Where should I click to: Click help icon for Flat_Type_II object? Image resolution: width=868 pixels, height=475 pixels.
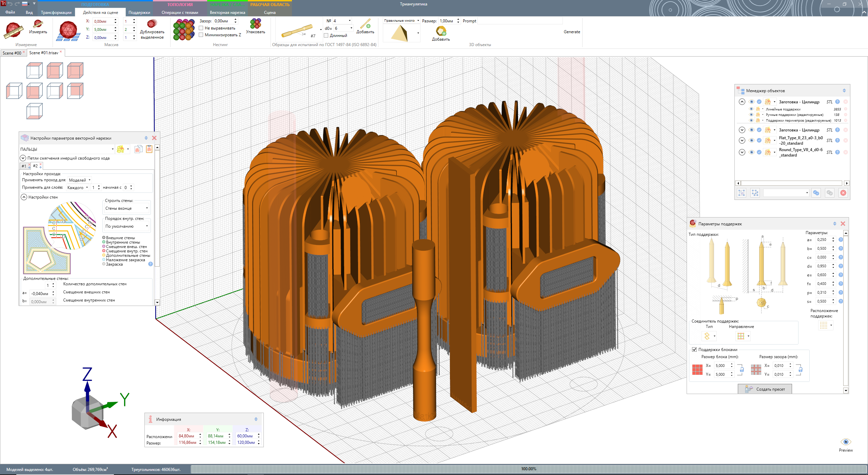click(837, 140)
